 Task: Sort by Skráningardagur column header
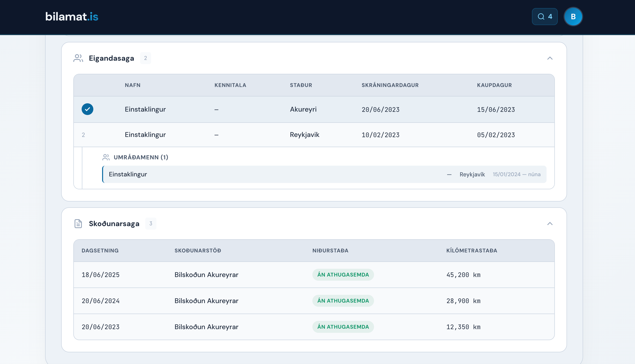(390, 85)
